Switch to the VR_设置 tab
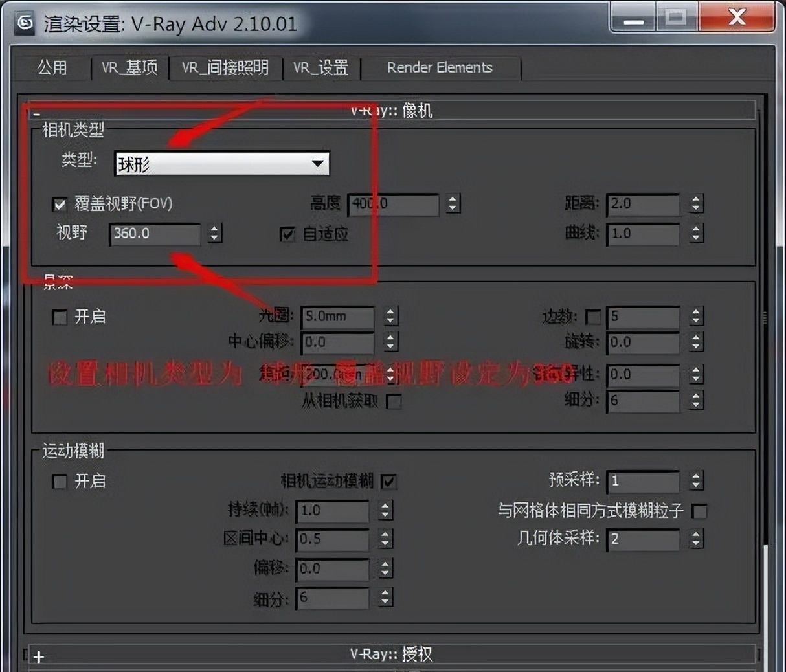The height and width of the screenshot is (672, 786). (322, 68)
